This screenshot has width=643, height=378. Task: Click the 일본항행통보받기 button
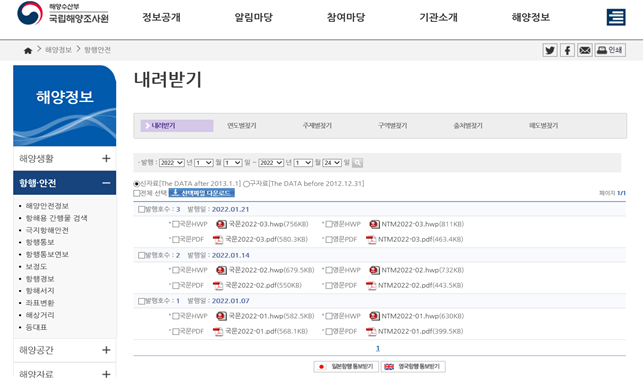(346, 367)
